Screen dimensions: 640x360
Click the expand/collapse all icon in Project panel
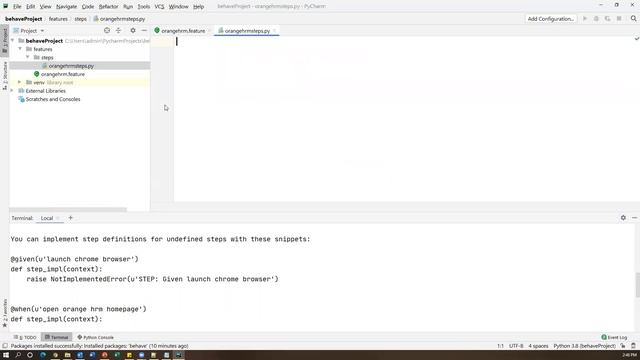click(118, 31)
